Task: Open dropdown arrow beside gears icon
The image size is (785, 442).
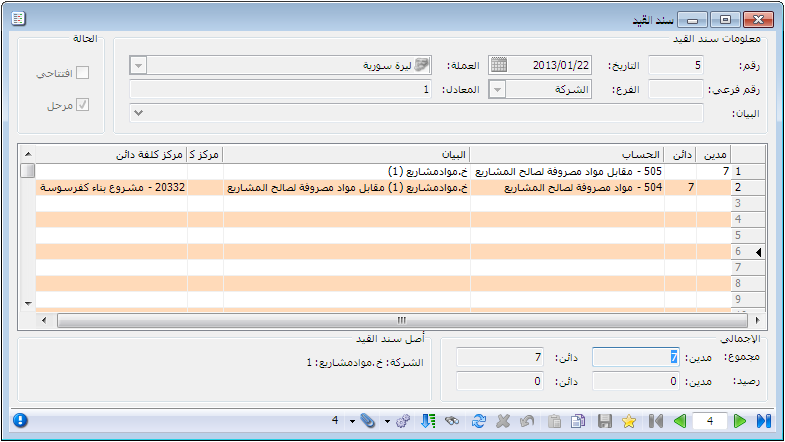Action: tap(387, 421)
